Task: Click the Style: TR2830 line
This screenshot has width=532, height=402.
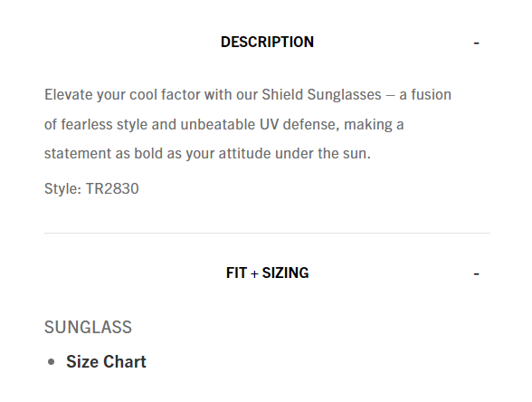Action: click(x=91, y=188)
